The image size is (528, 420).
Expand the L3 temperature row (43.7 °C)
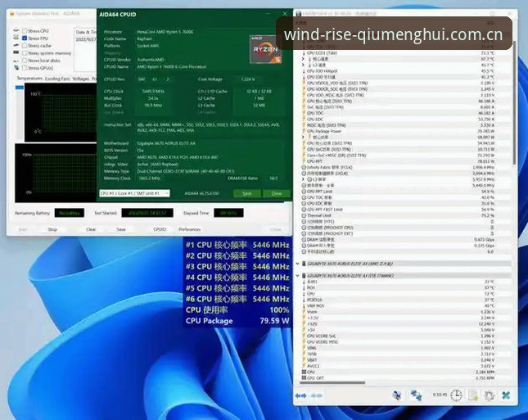304,65
